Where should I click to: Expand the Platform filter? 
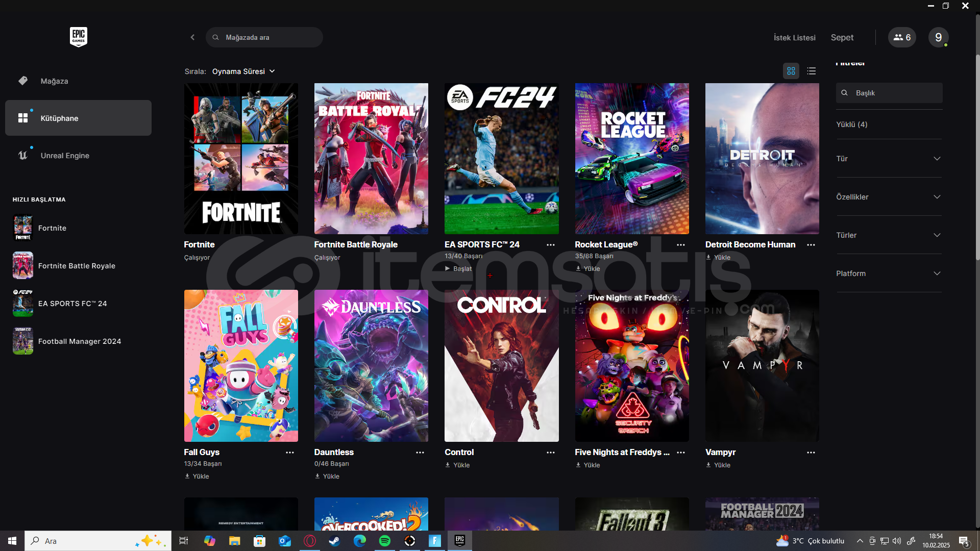coord(889,273)
